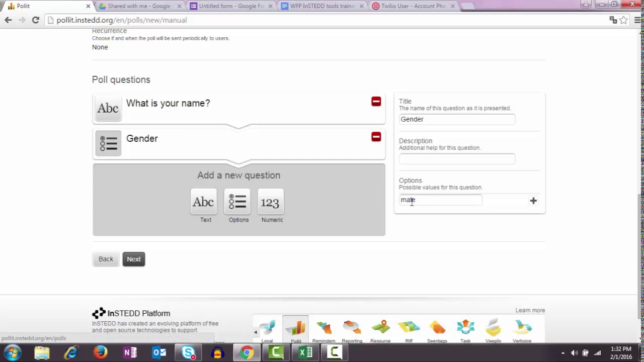Click the page vertical scrollbar
644x362 pixels.
coord(640,256)
